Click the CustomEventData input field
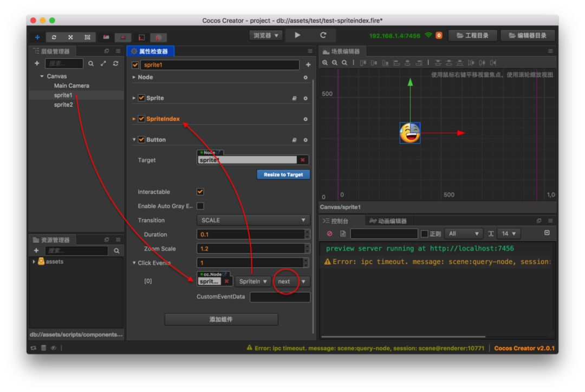585x392 pixels. tap(279, 297)
